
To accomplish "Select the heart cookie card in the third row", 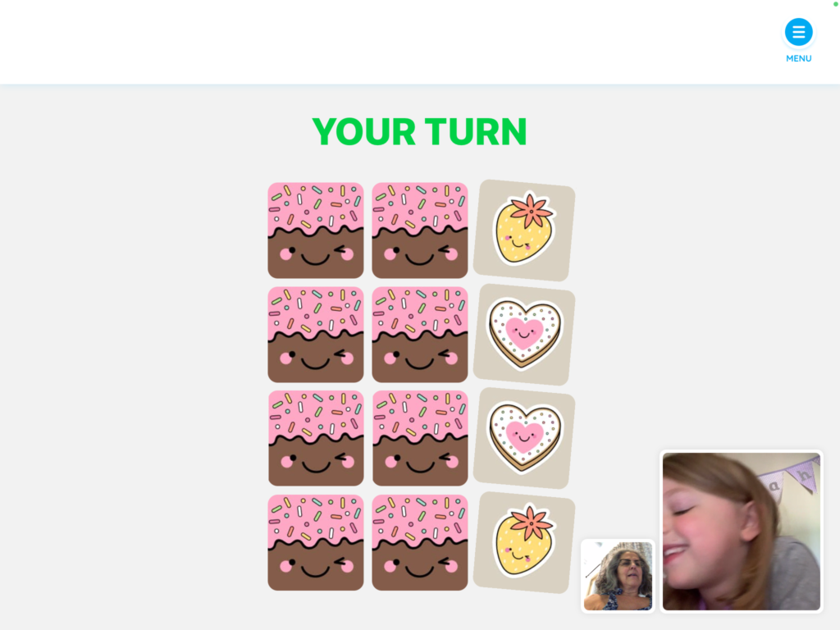I will pyautogui.click(x=524, y=438).
